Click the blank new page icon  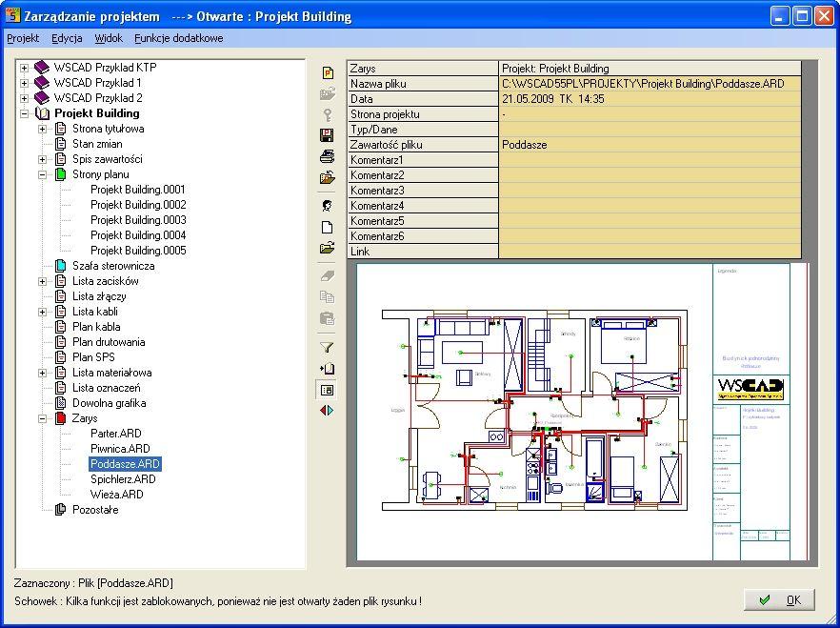[x=328, y=227]
